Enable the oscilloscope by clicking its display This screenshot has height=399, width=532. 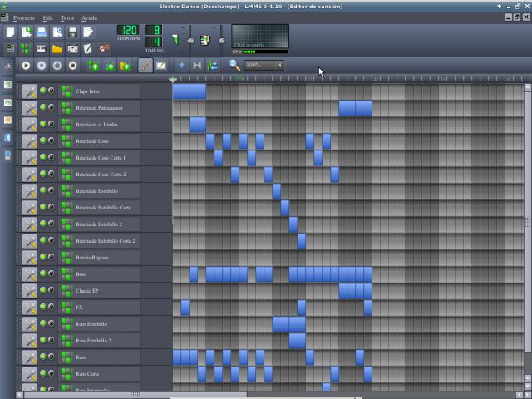pyautogui.click(x=260, y=37)
